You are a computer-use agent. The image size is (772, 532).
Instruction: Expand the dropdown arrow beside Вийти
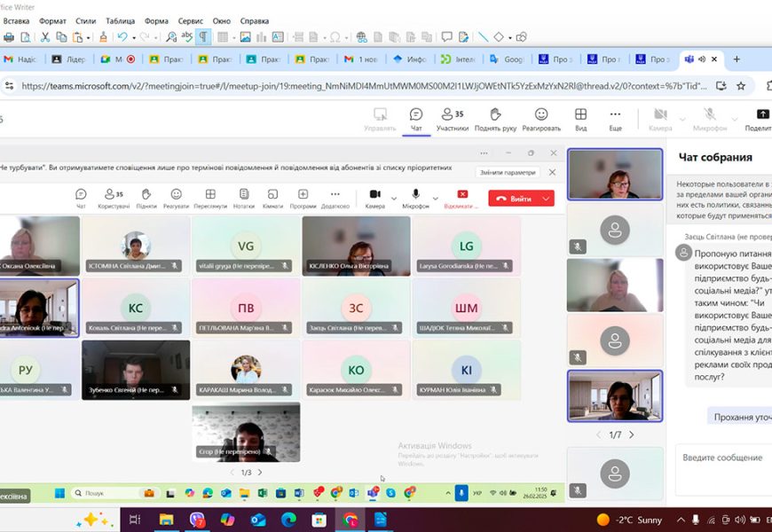point(547,199)
